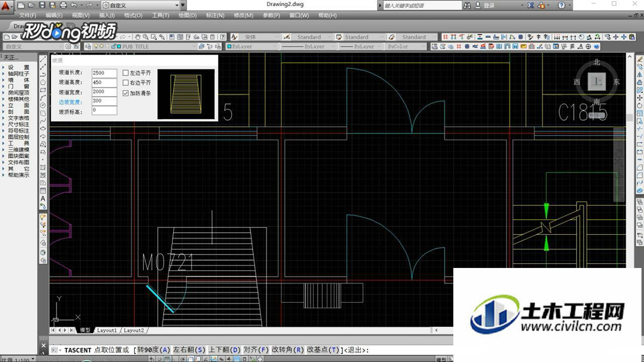Expand the 尺寸标注 menu in 天正 panel
Image resolution: width=644 pixels, height=362 pixels.
19,124
